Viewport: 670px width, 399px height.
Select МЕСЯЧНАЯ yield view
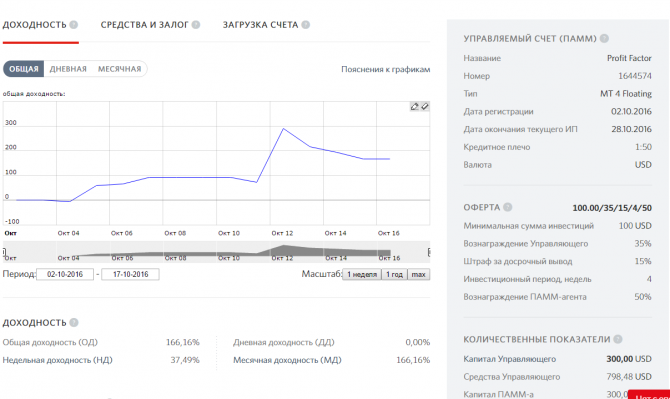pyautogui.click(x=119, y=69)
